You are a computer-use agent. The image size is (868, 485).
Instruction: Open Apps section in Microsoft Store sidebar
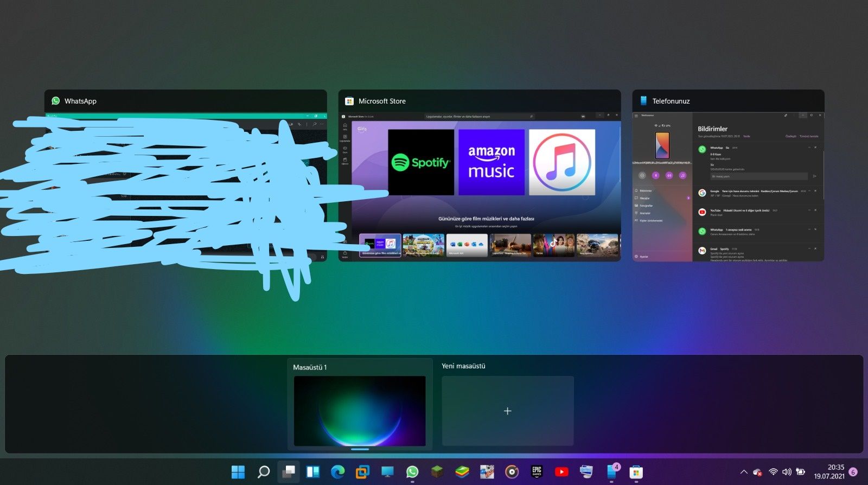pyautogui.click(x=345, y=138)
